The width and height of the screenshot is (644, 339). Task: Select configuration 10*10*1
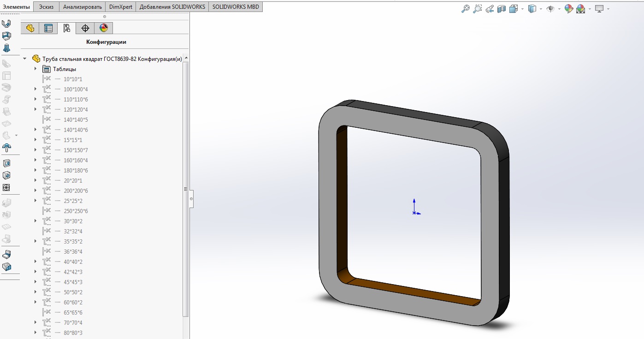click(73, 79)
